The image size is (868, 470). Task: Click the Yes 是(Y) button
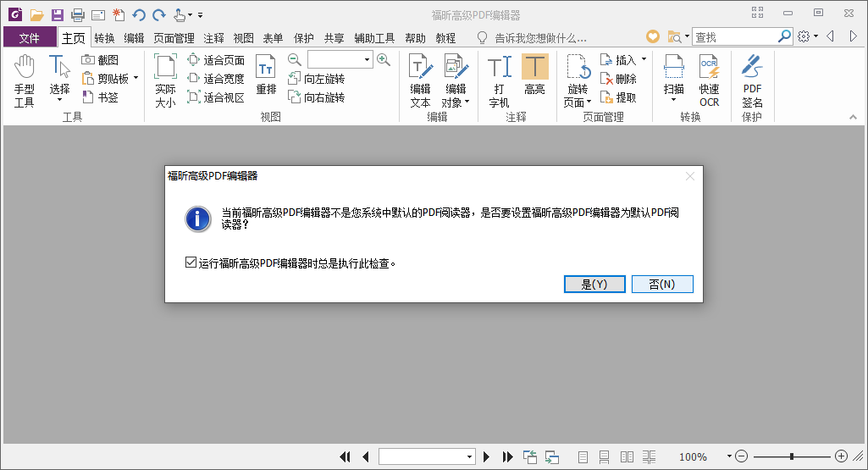[594, 284]
